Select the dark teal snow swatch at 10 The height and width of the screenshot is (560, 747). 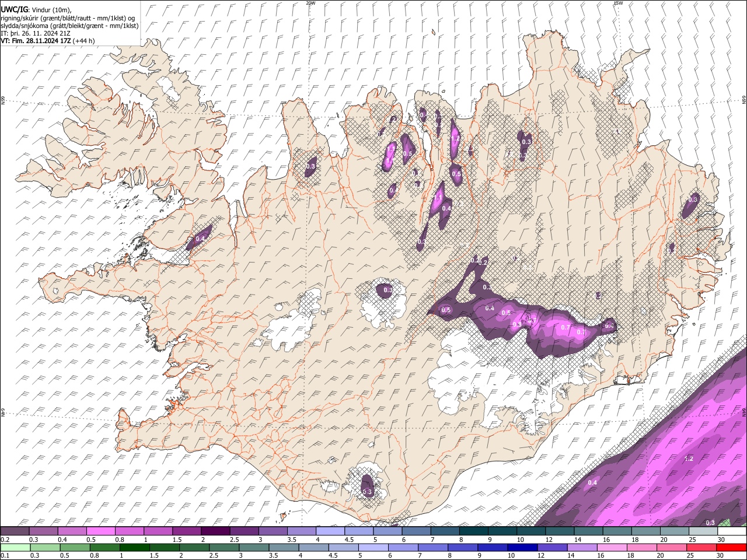[x=531, y=531]
